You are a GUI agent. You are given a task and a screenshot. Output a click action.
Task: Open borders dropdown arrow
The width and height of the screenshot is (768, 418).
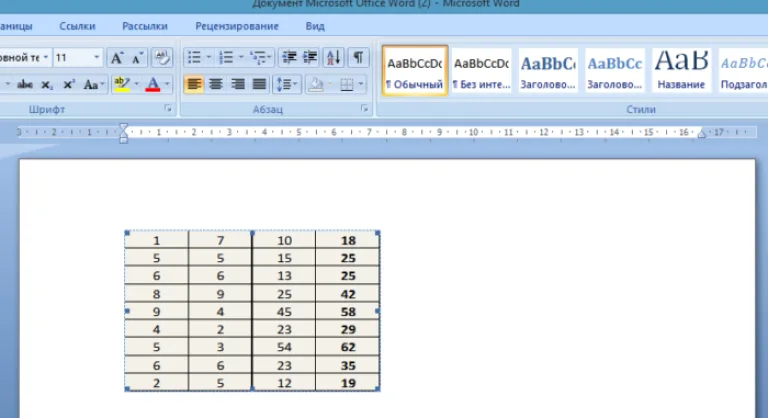(x=361, y=84)
